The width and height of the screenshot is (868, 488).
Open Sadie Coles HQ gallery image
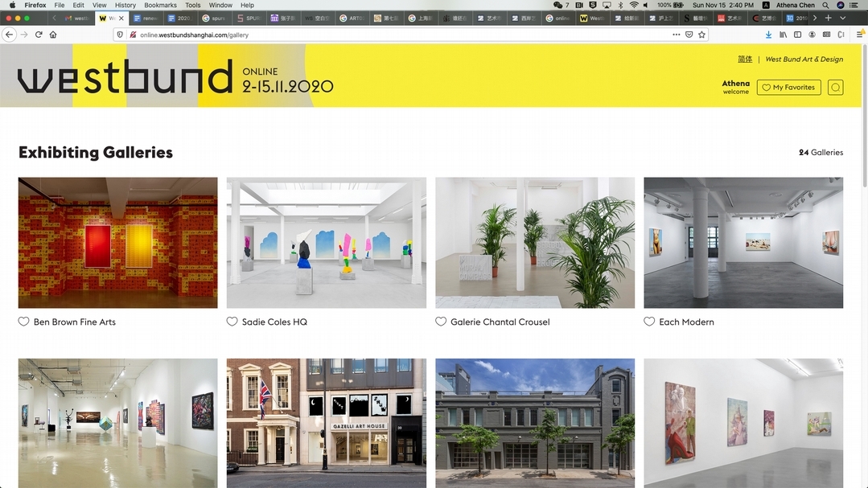[x=327, y=243]
